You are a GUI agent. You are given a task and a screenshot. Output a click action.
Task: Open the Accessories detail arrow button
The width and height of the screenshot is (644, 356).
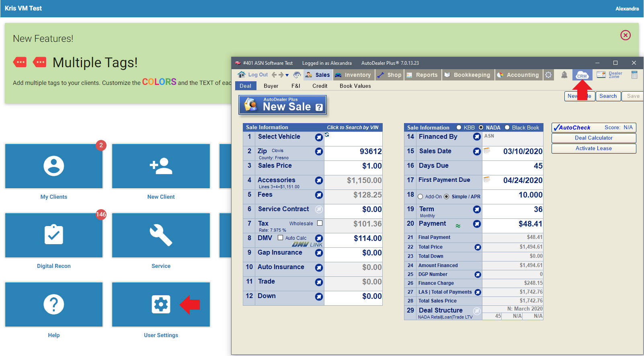pos(319,181)
